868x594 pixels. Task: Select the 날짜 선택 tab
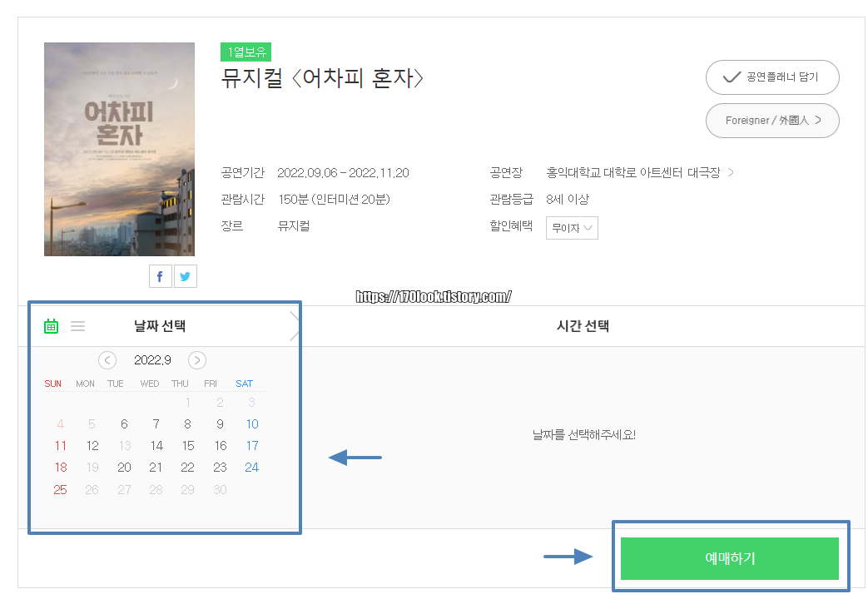tap(164, 325)
